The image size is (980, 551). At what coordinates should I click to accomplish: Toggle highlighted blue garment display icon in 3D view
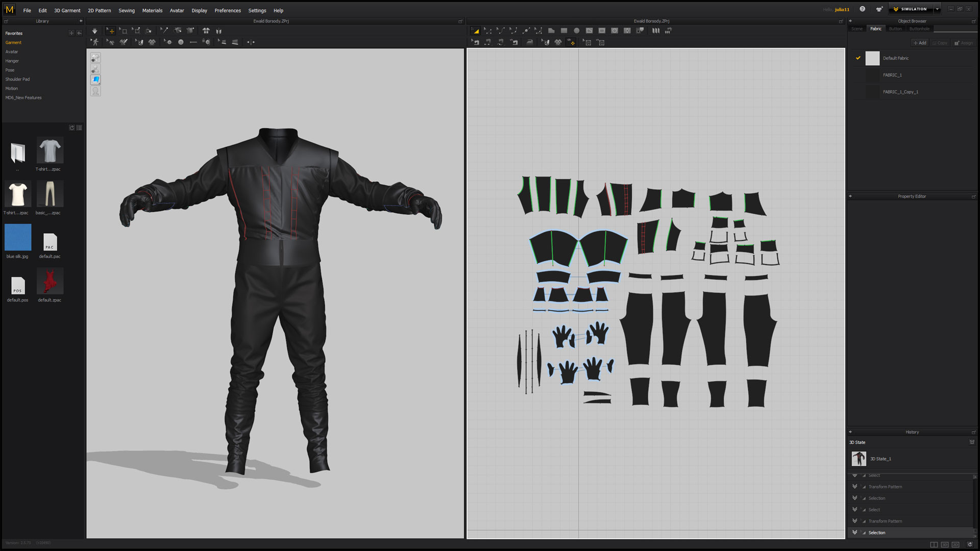[95, 80]
